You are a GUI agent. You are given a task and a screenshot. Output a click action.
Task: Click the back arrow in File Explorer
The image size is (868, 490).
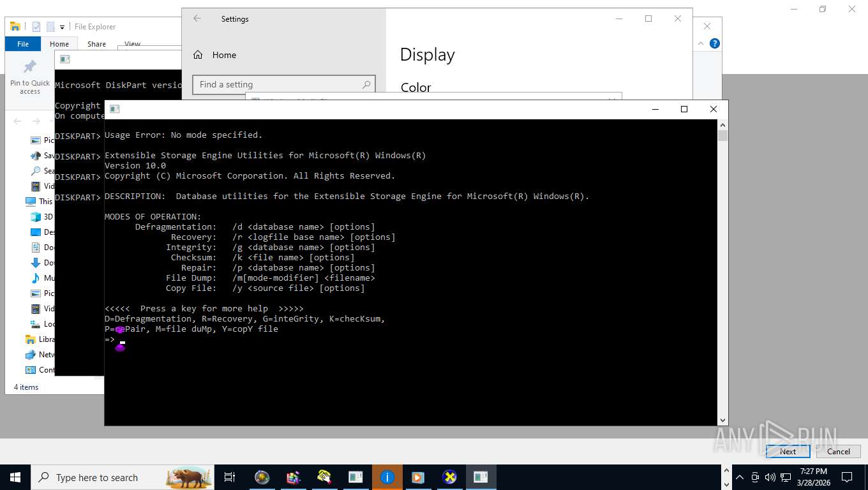[x=17, y=121]
